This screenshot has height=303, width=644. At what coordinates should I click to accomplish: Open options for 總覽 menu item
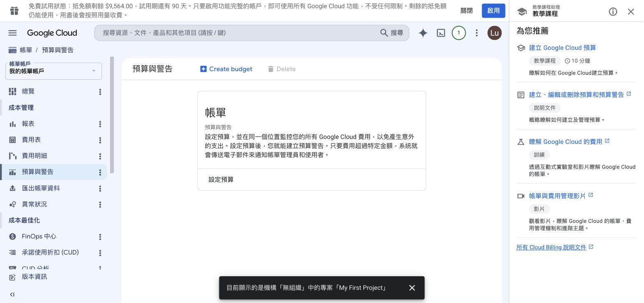pos(100,92)
